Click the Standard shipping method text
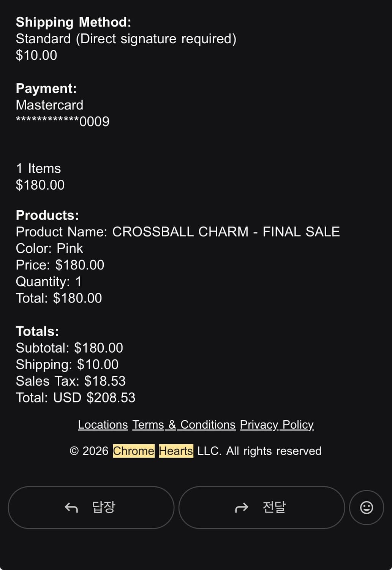 tap(126, 39)
